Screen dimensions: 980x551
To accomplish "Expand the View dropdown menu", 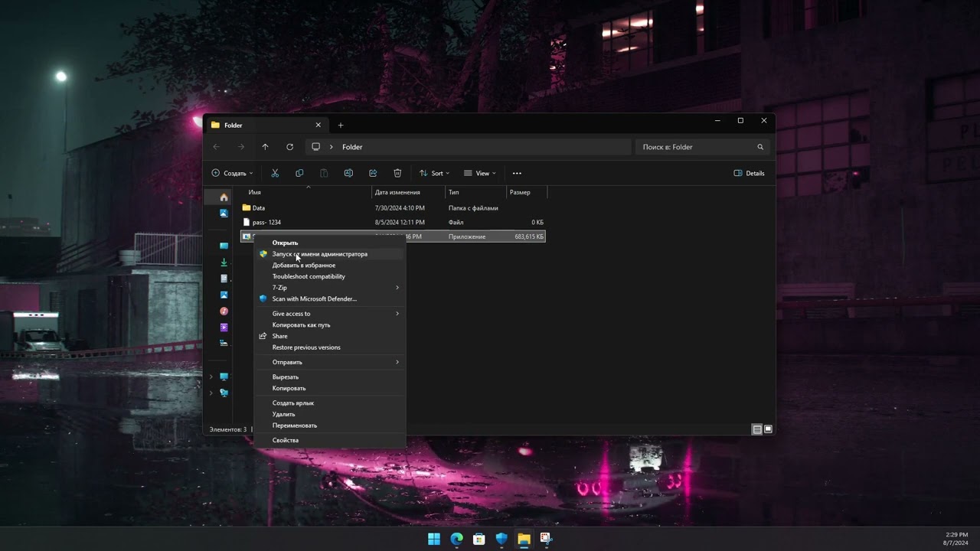I will 480,173.
